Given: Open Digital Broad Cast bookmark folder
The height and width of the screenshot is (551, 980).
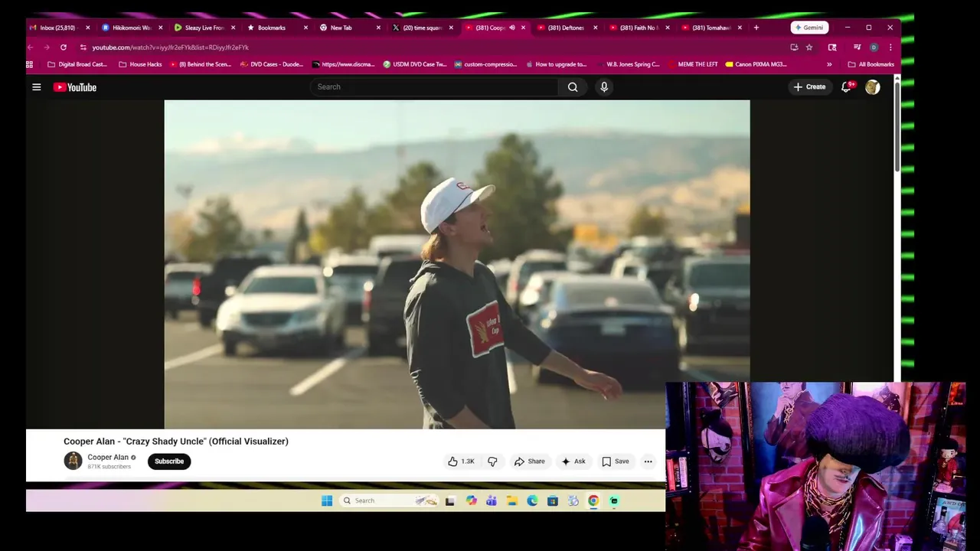Looking at the screenshot, I should tap(77, 64).
